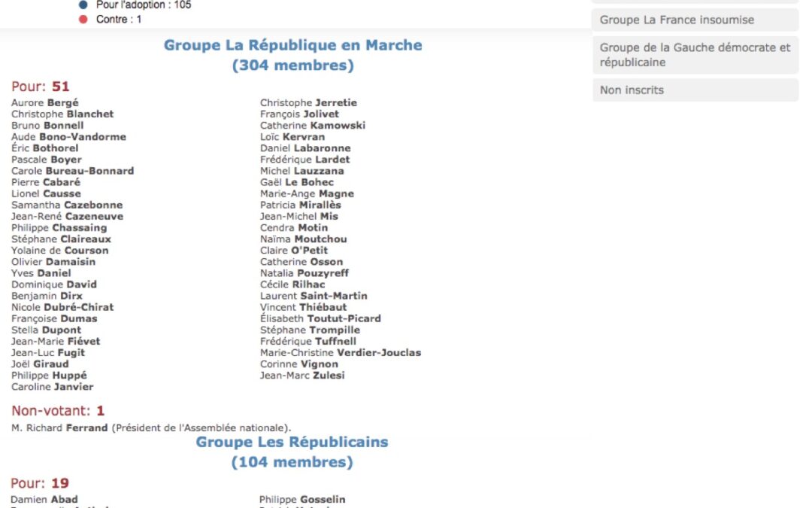Click Caroline Janvier at the end of the first column
The width and height of the screenshot is (812, 508).
click(x=53, y=387)
